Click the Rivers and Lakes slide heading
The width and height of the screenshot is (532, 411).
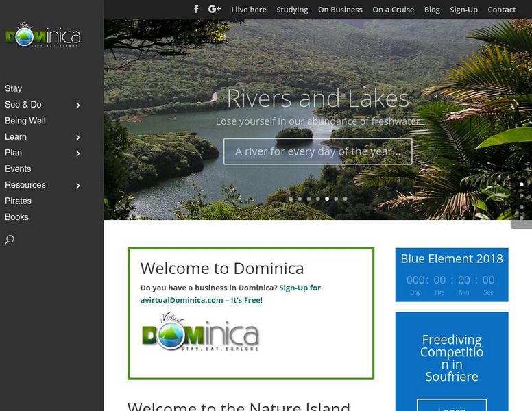(318, 99)
